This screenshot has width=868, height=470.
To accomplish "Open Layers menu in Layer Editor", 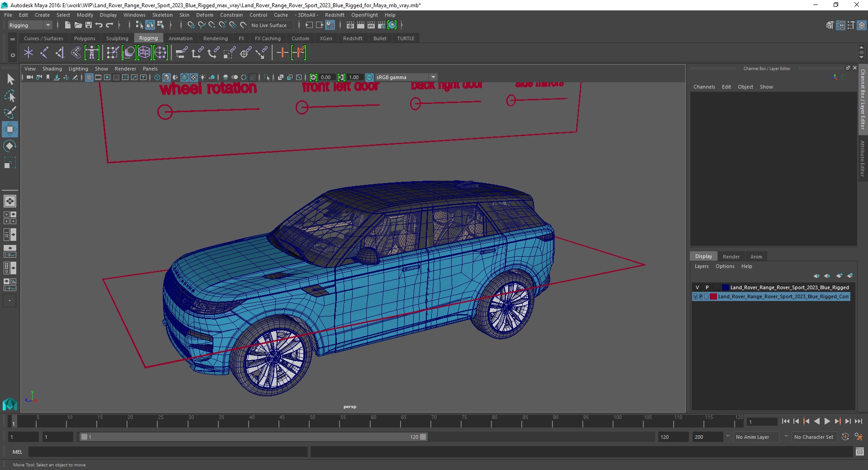I will click(x=702, y=266).
